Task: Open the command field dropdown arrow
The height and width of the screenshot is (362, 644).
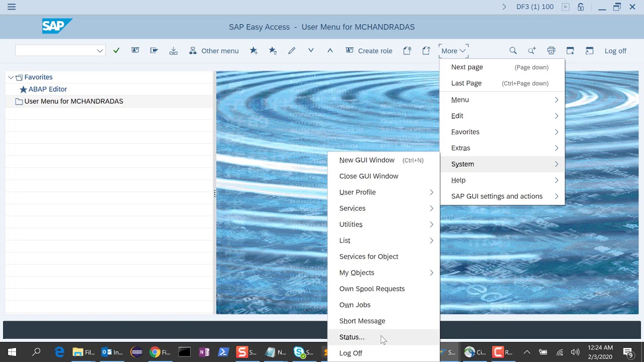Action: 100,50
